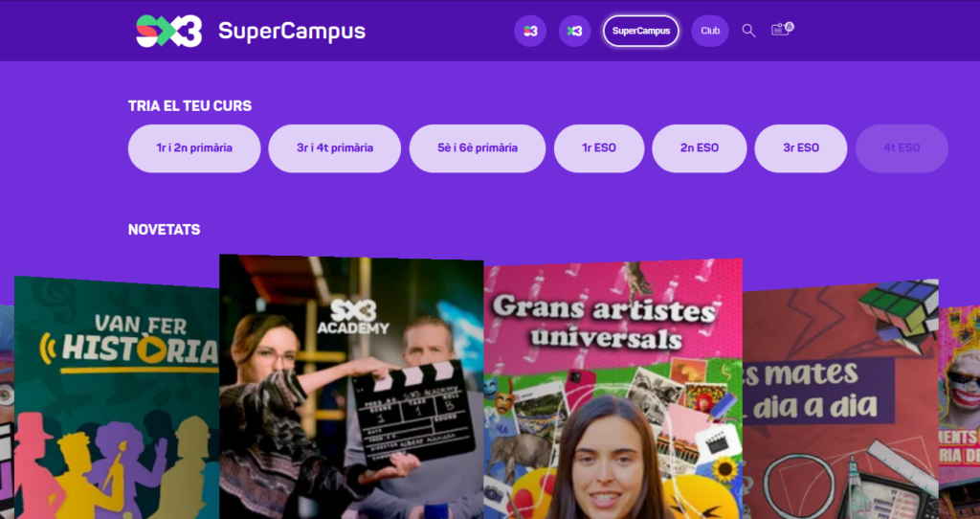
Task: Select the 2n ESO course
Action: tap(700, 148)
